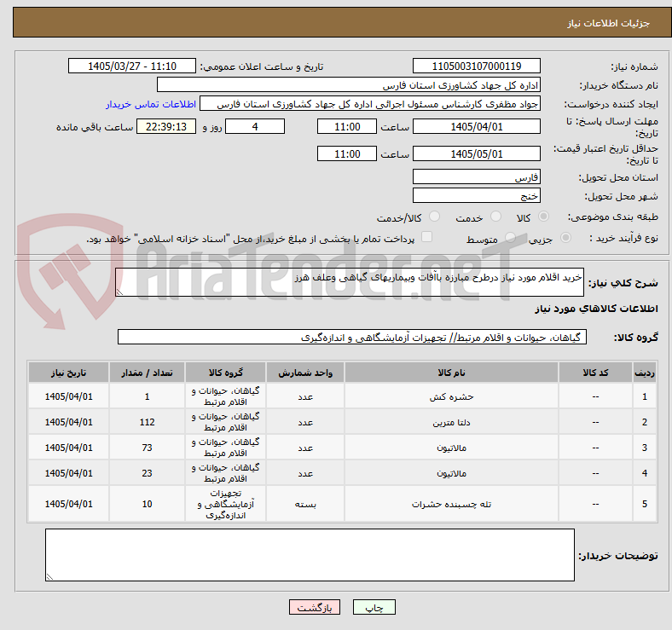Click the چاپ print button
The height and width of the screenshot is (630, 672).
pos(374,607)
